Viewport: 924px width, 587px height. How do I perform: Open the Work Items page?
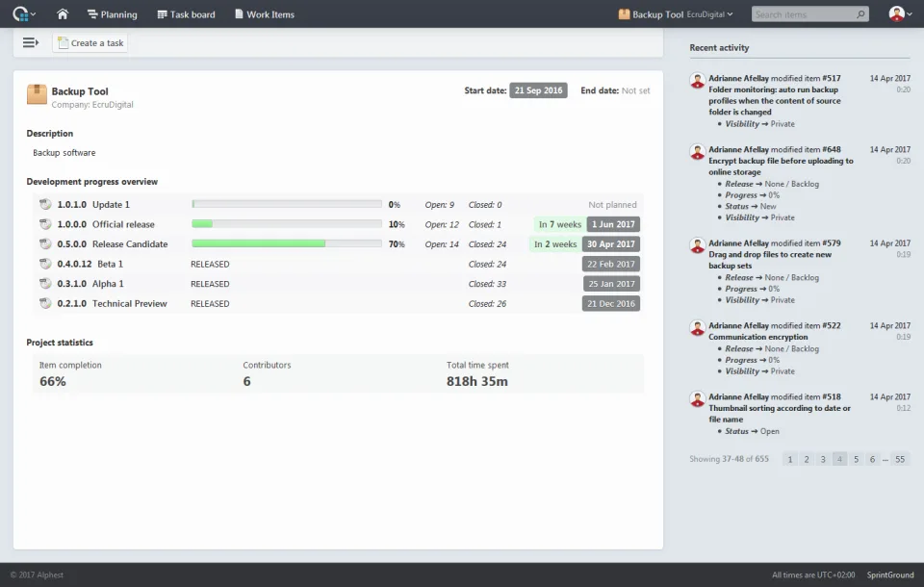click(x=265, y=14)
